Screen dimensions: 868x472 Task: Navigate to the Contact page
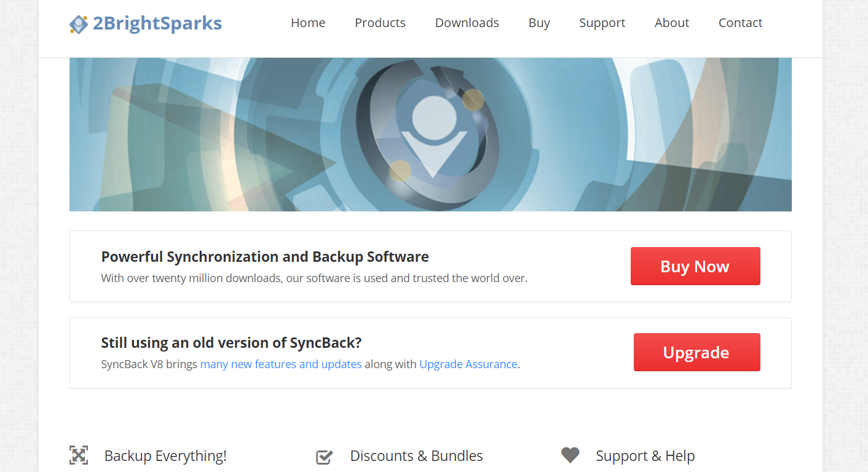tap(740, 23)
